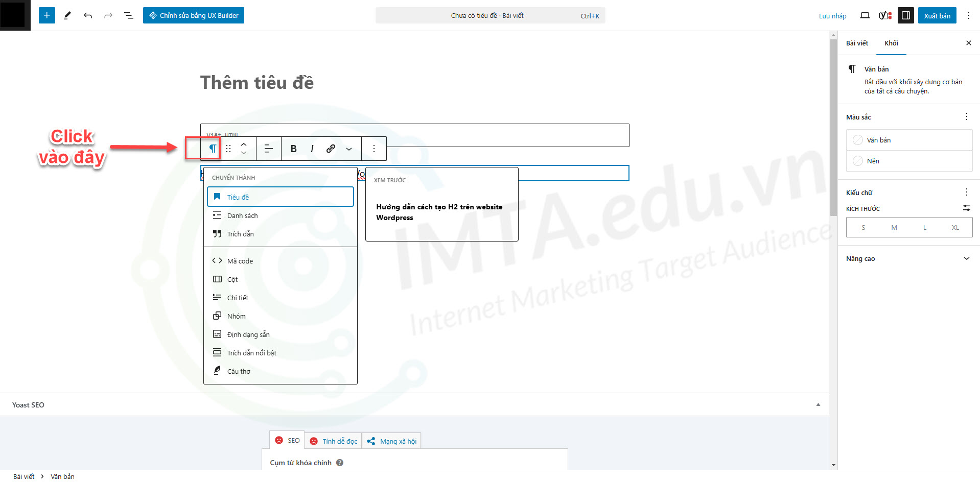This screenshot has width=980, height=482.
Task: Pick the Nền background color
Action: (x=909, y=161)
